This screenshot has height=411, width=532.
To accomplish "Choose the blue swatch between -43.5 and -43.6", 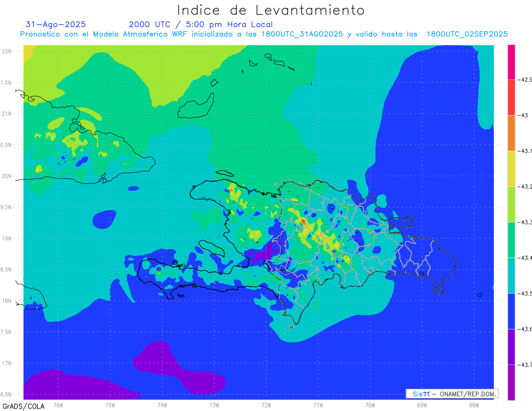I will (511, 311).
